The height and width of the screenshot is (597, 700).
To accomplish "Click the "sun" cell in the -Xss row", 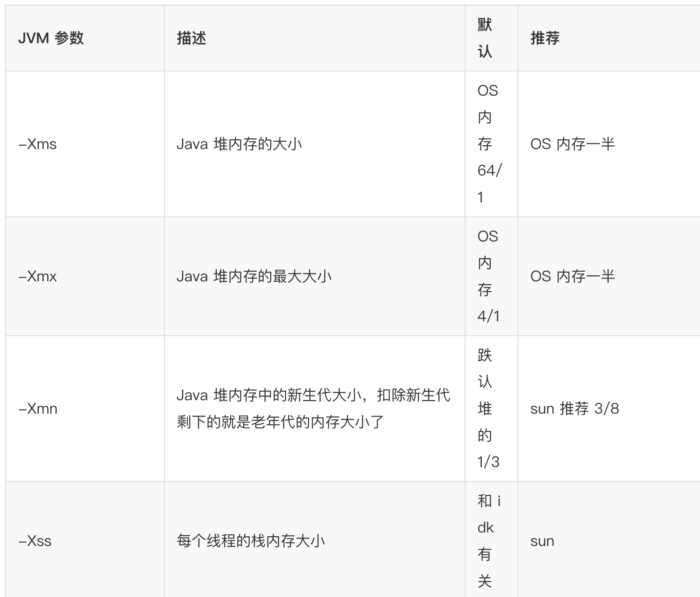I will 542,541.
